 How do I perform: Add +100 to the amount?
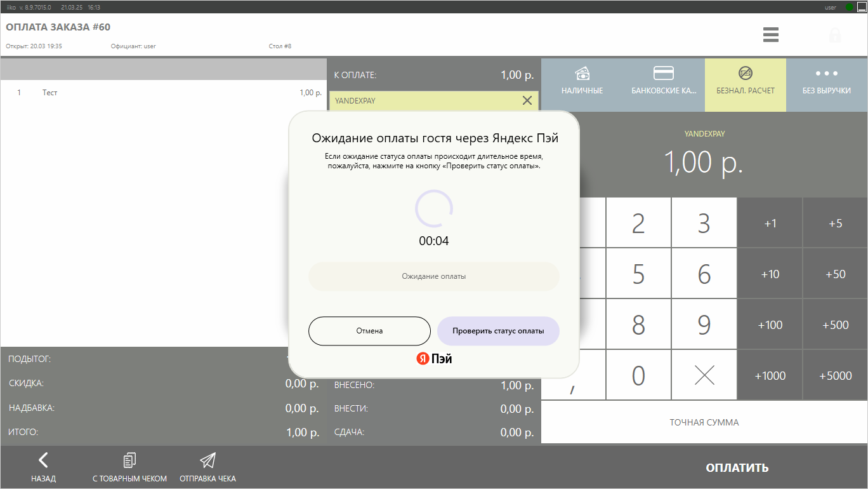point(770,325)
